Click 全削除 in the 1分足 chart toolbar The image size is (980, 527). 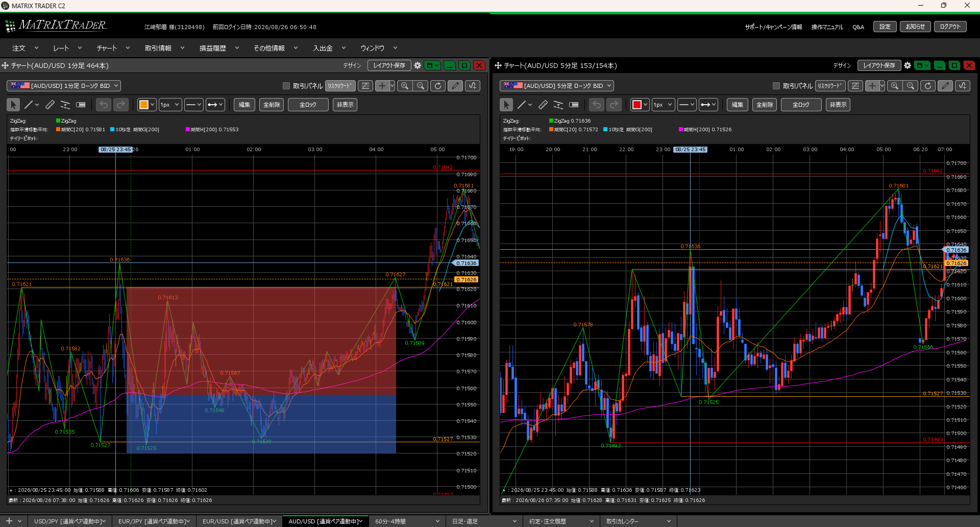[x=272, y=105]
